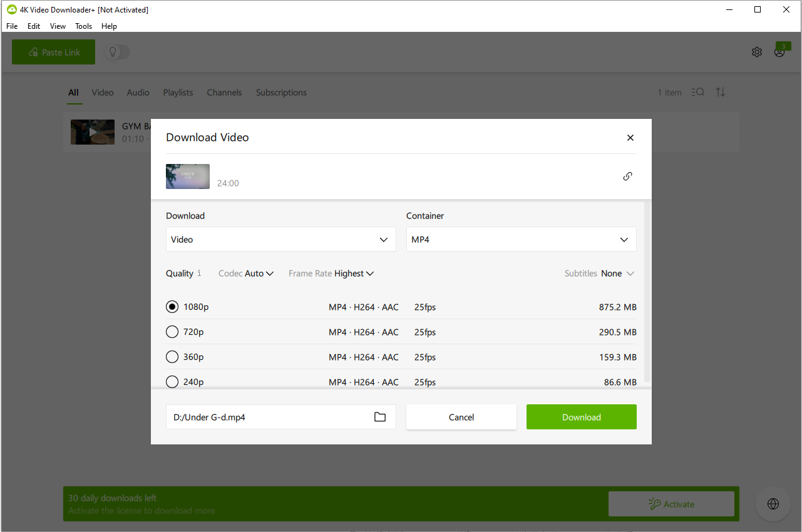Viewport: 802px width, 532px height.
Task: Click the GYM video thumbnail in list
Action: (x=93, y=132)
